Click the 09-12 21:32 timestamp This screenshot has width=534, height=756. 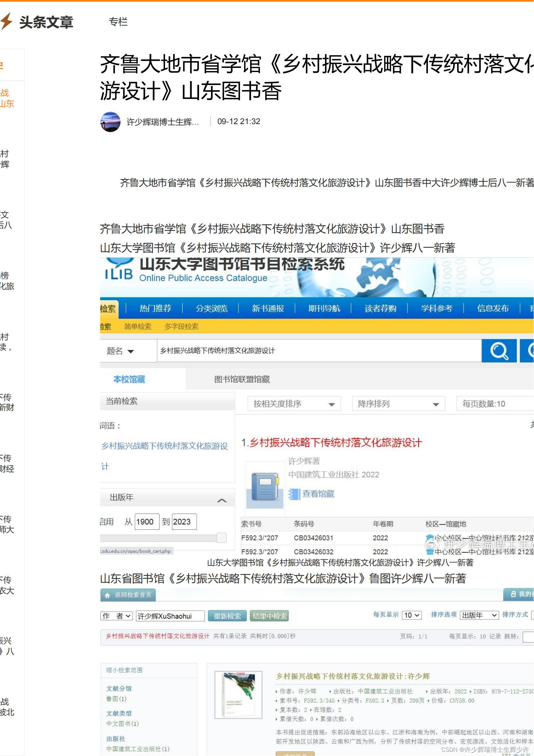[239, 122]
